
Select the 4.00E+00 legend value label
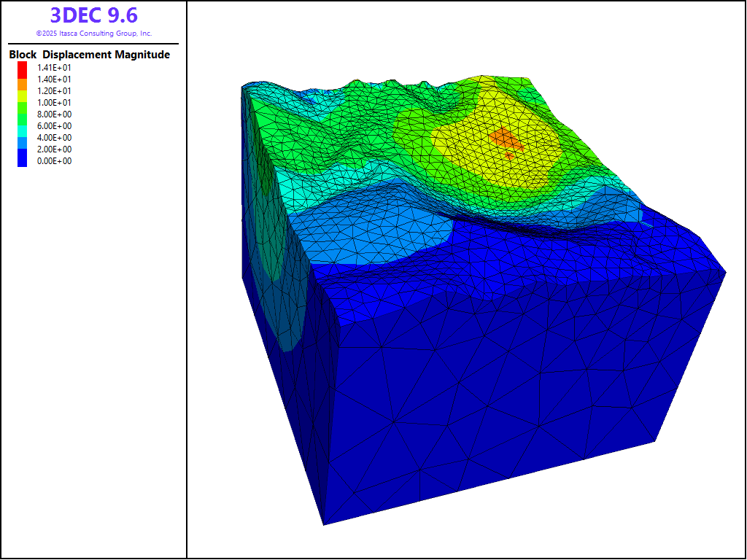55,138
